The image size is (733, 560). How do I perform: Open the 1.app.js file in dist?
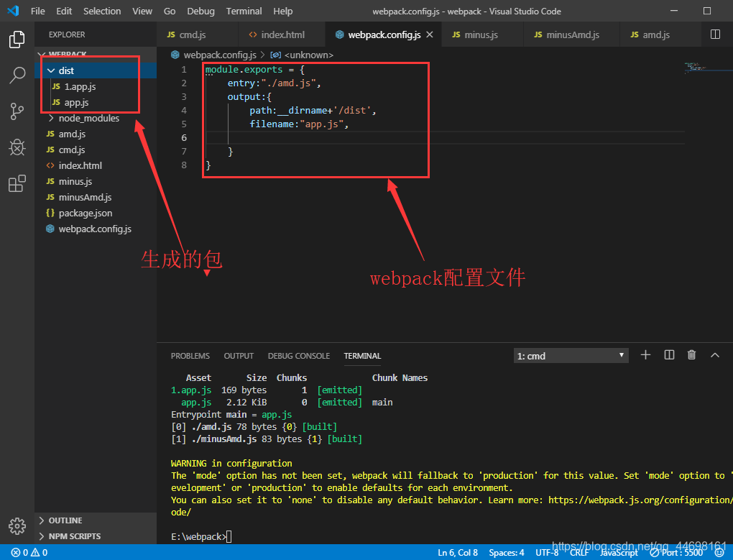pyautogui.click(x=80, y=86)
